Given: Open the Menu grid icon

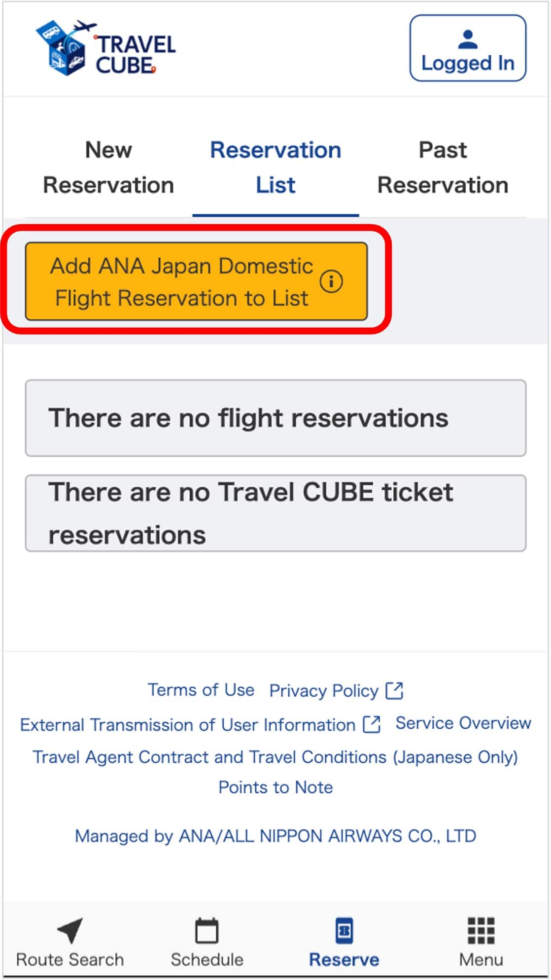Looking at the screenshot, I should pos(481,930).
